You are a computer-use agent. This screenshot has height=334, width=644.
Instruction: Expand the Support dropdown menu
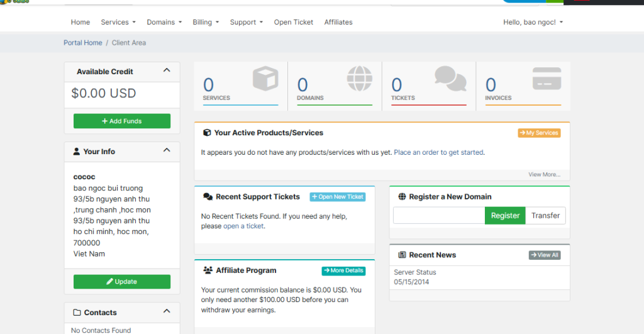pos(247,22)
